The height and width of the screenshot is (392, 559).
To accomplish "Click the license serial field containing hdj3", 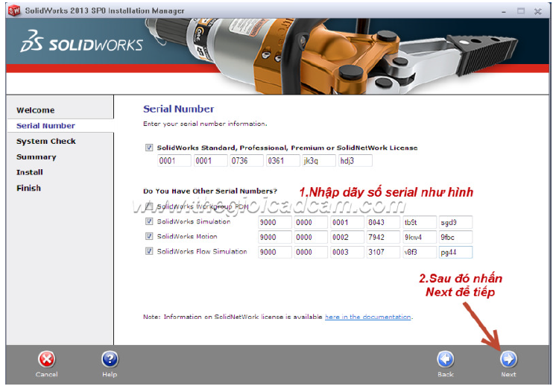I will [356, 161].
